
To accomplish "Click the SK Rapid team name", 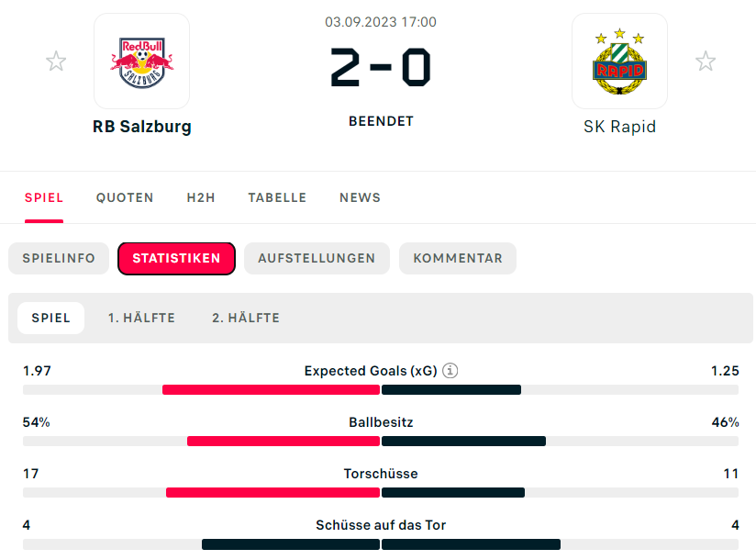I will [619, 127].
